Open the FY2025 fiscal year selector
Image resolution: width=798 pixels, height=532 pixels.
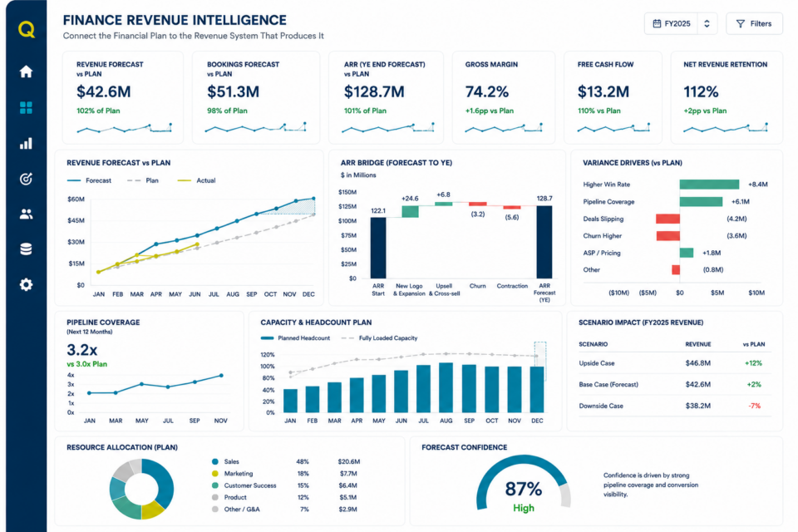click(x=681, y=23)
